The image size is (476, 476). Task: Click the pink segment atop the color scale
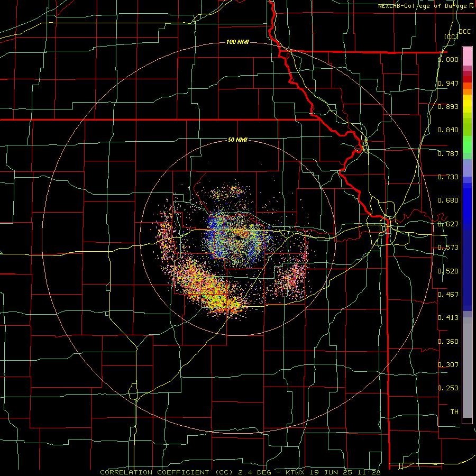[467, 56]
